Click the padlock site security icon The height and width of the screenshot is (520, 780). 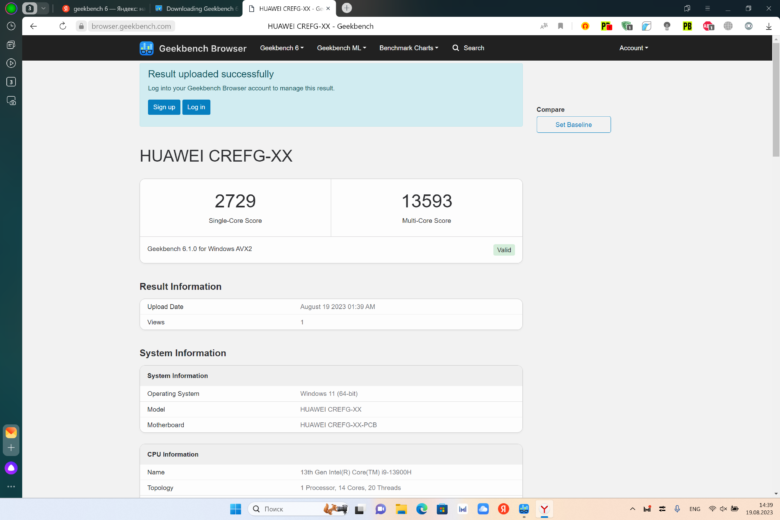[82, 26]
